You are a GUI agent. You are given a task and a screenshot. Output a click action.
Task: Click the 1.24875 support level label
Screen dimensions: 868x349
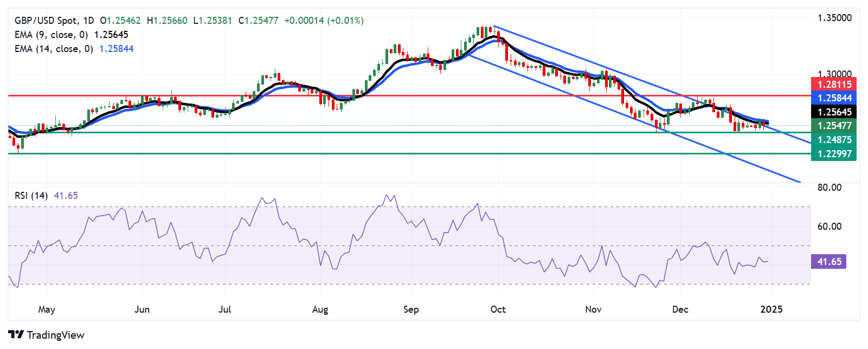pyautogui.click(x=834, y=140)
